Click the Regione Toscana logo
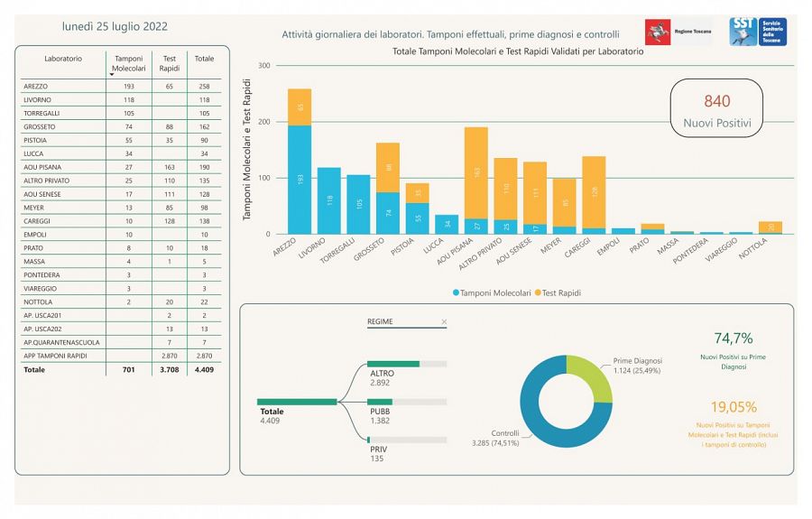This screenshot has height=519, width=812. 671,32
